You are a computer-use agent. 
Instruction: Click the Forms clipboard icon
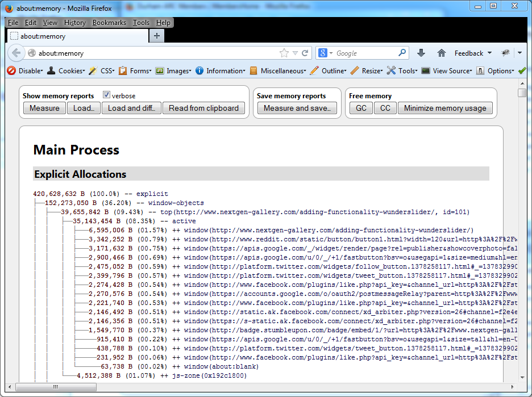[x=123, y=70]
